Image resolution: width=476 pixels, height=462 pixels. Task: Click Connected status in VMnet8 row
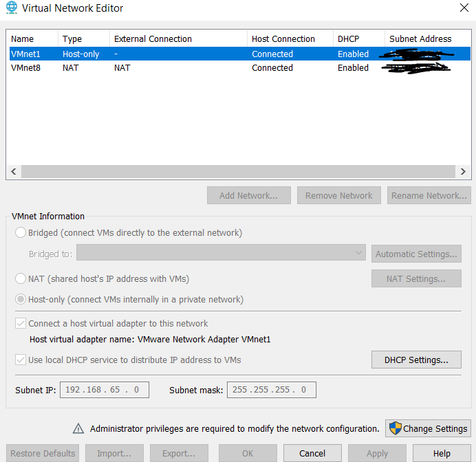pos(272,67)
